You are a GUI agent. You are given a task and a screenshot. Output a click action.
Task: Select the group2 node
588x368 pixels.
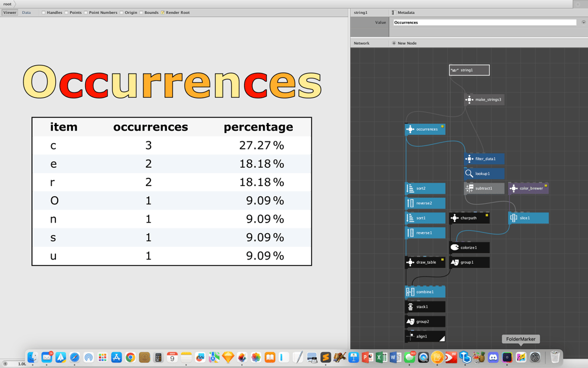pyautogui.click(x=425, y=321)
